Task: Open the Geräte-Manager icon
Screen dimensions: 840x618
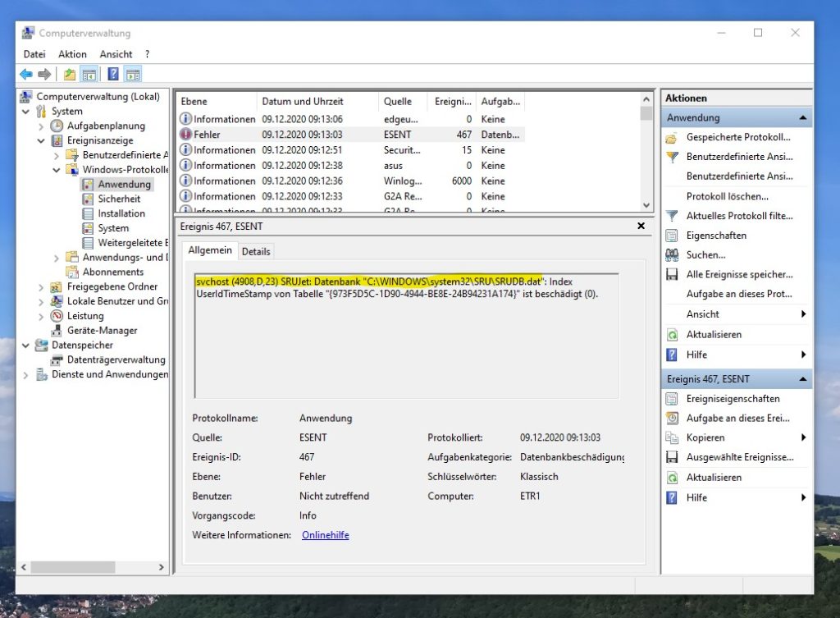Action: click(x=57, y=331)
